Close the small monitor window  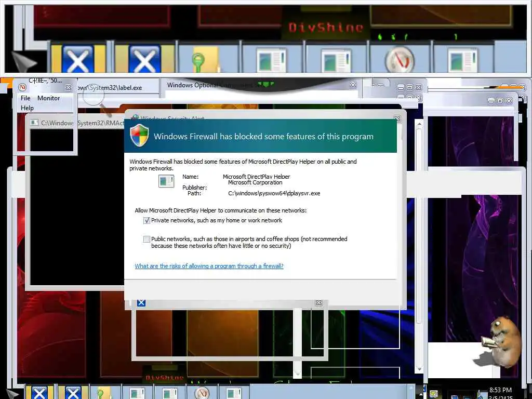(68, 87)
